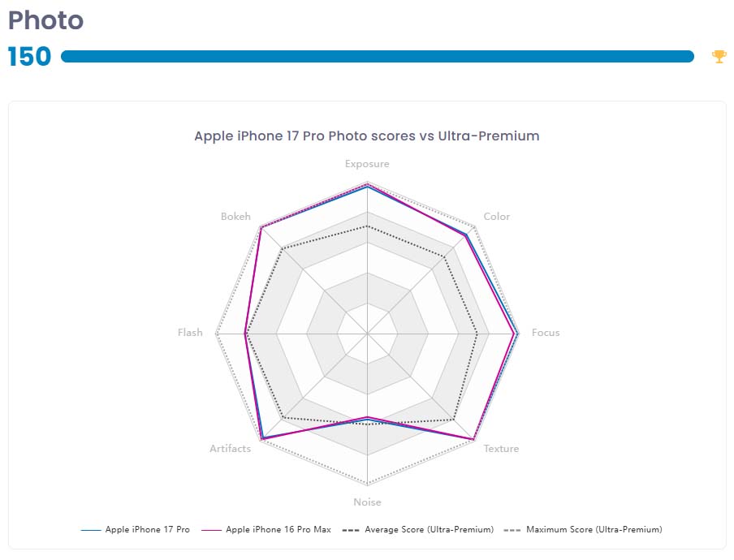Click the Exposure axis label
734x560 pixels.
pos(367,164)
